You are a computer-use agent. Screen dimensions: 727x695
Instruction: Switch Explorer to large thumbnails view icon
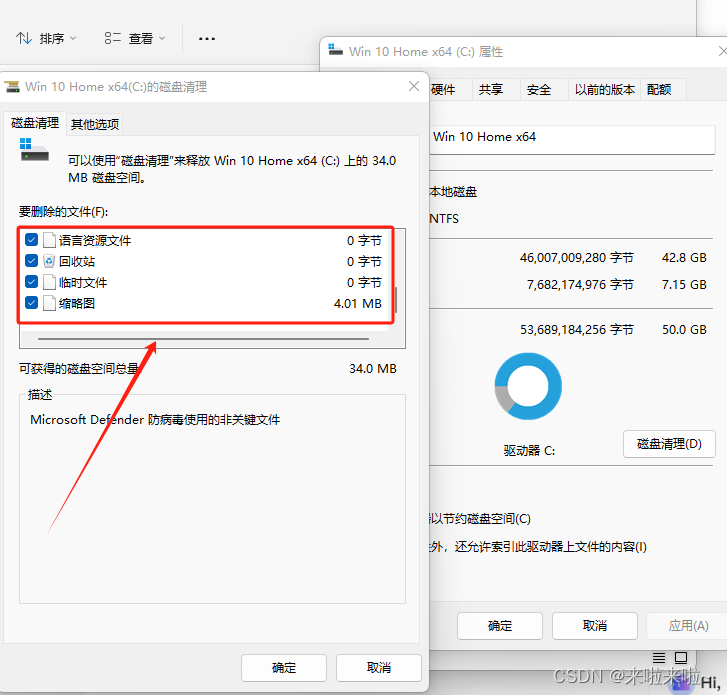(x=681, y=657)
